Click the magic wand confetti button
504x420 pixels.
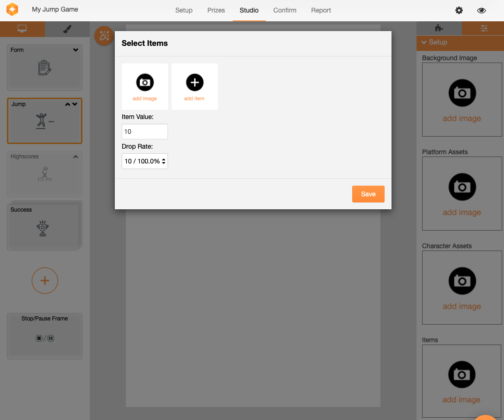104,36
